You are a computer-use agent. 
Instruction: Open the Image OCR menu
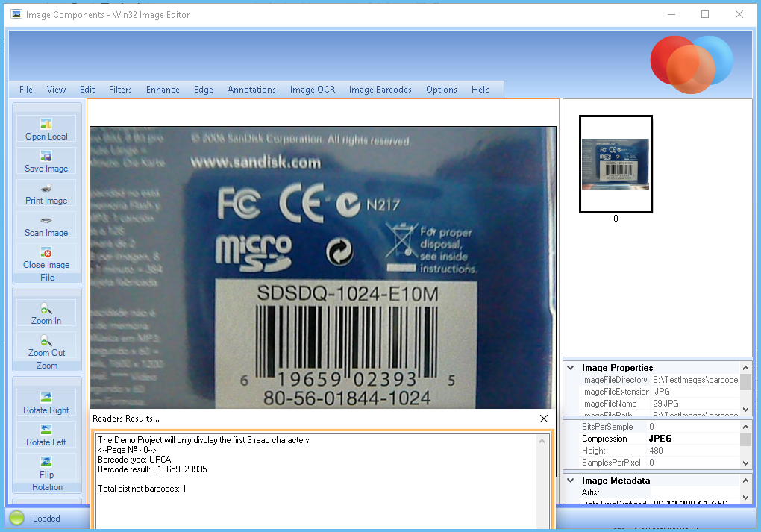(313, 90)
